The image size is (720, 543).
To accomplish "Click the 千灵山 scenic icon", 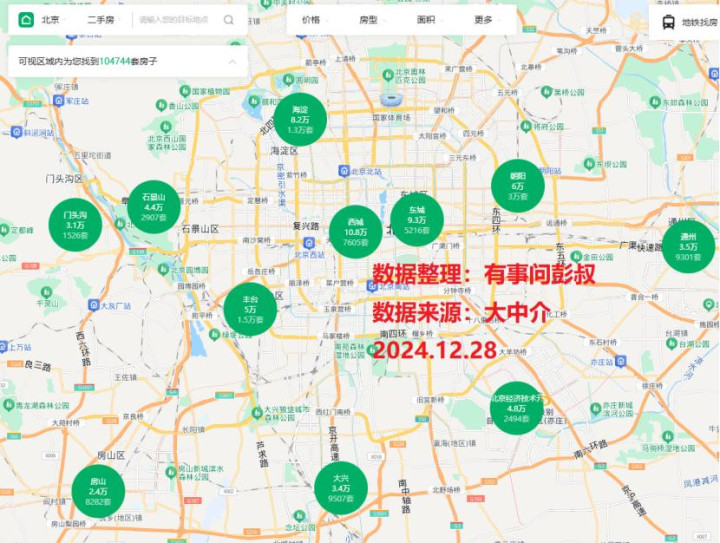I will click(x=46, y=292).
